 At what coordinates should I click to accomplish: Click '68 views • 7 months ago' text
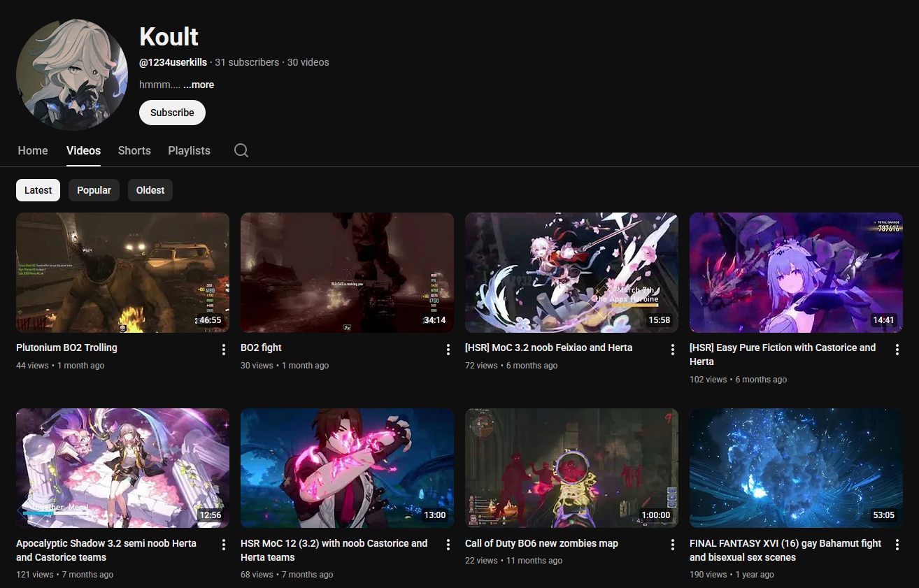(x=287, y=575)
